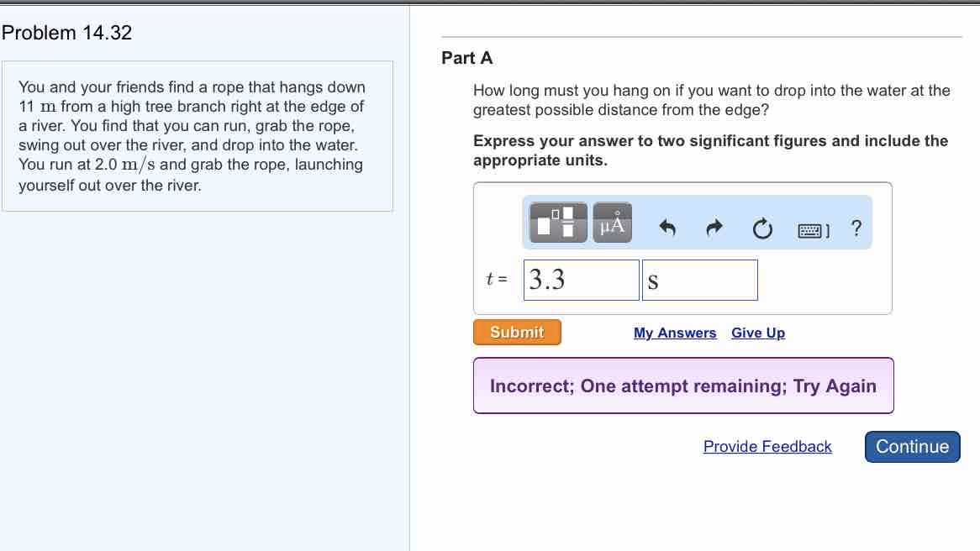Open the My Answers link
This screenshot has height=551, width=980.
coord(675,333)
